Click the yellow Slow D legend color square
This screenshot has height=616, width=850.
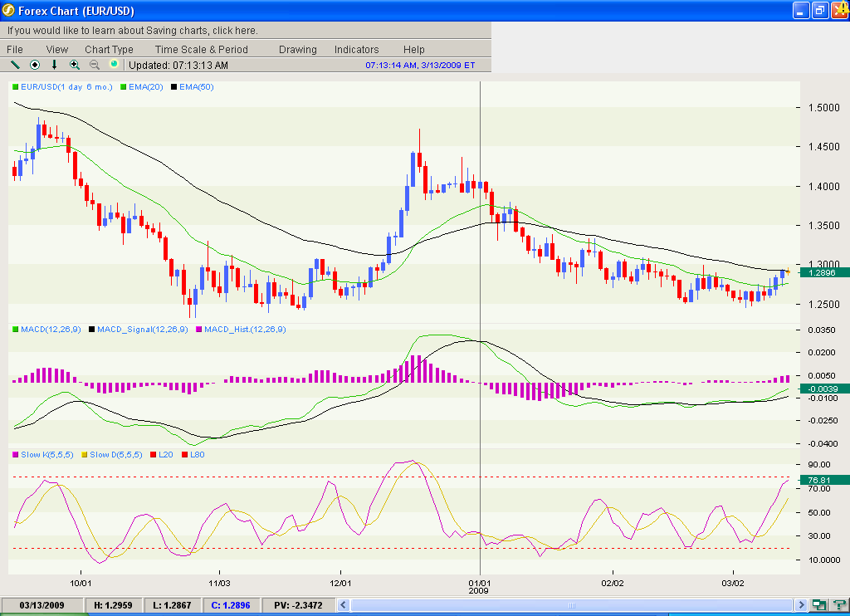point(84,454)
